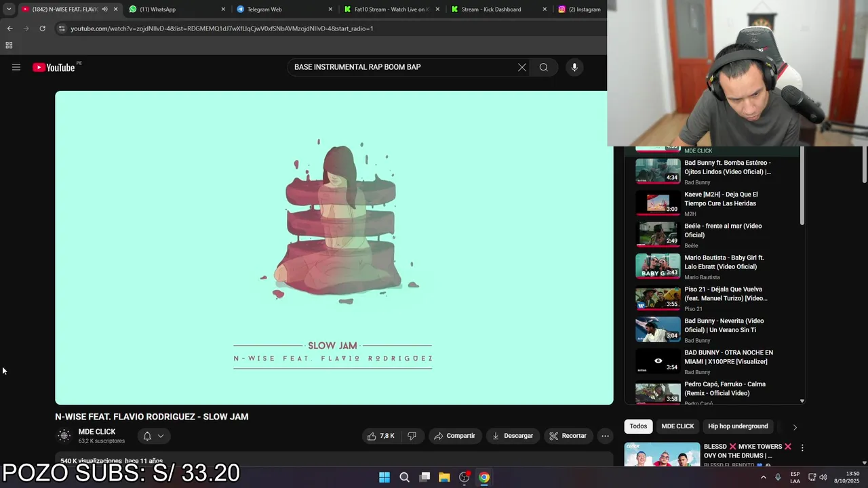Play the BLESSD MYKE TOWERS recommended thumbnail
Image resolution: width=868 pixels, height=488 pixels.
(x=662, y=454)
